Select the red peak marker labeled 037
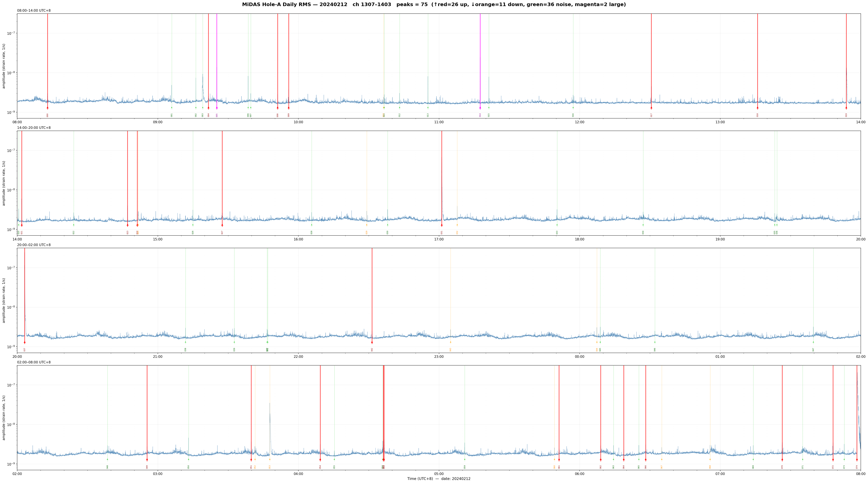Screen dimensions: 868x483 [25, 342]
